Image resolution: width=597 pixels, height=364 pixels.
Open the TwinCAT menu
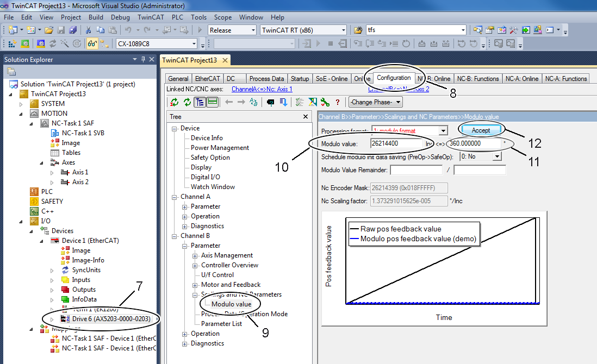(151, 17)
